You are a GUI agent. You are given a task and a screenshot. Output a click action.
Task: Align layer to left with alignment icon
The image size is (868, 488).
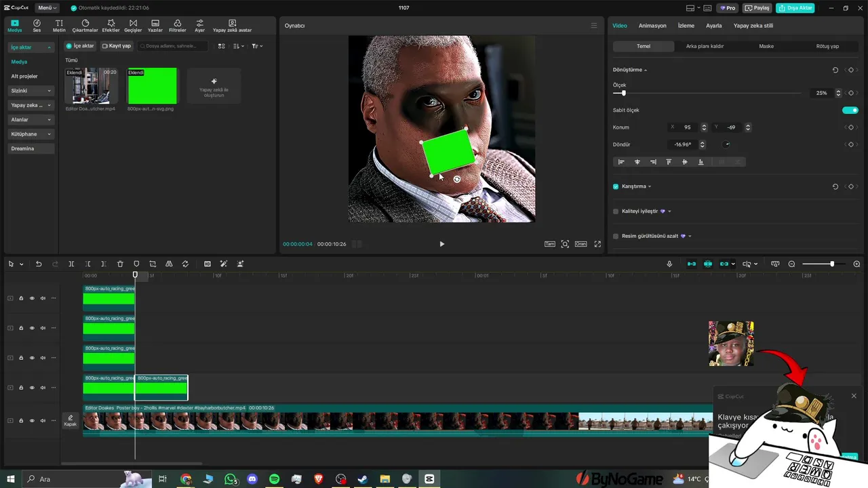pyautogui.click(x=621, y=162)
